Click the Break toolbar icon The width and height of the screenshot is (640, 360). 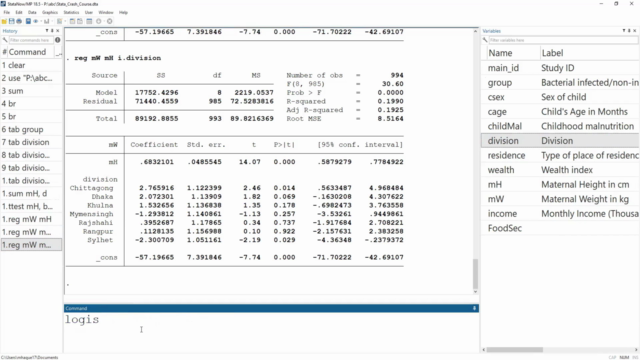pos(109,21)
